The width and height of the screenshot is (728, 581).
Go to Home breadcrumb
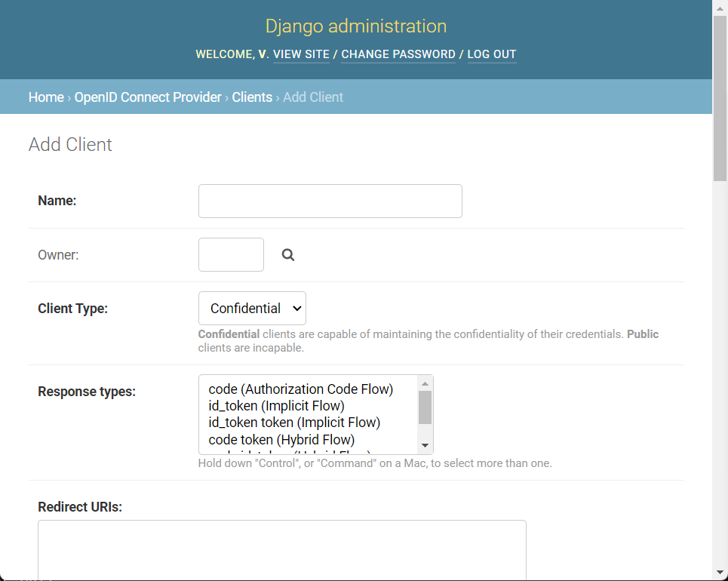(x=47, y=97)
